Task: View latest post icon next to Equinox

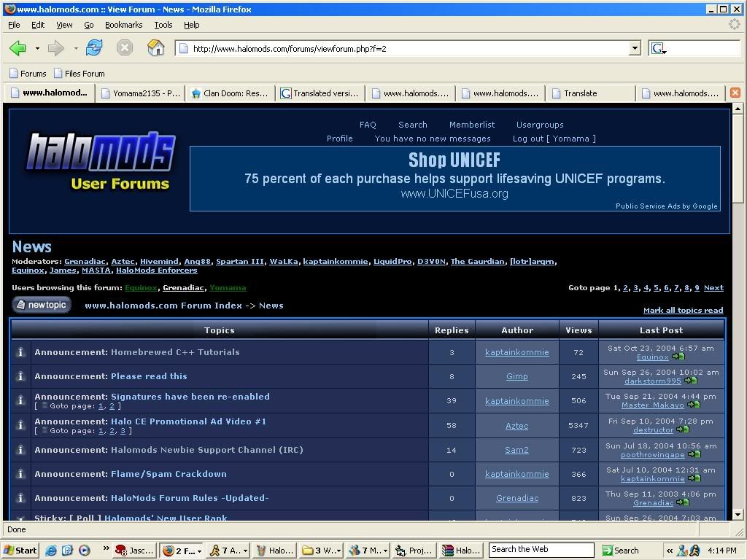Action: click(678, 357)
